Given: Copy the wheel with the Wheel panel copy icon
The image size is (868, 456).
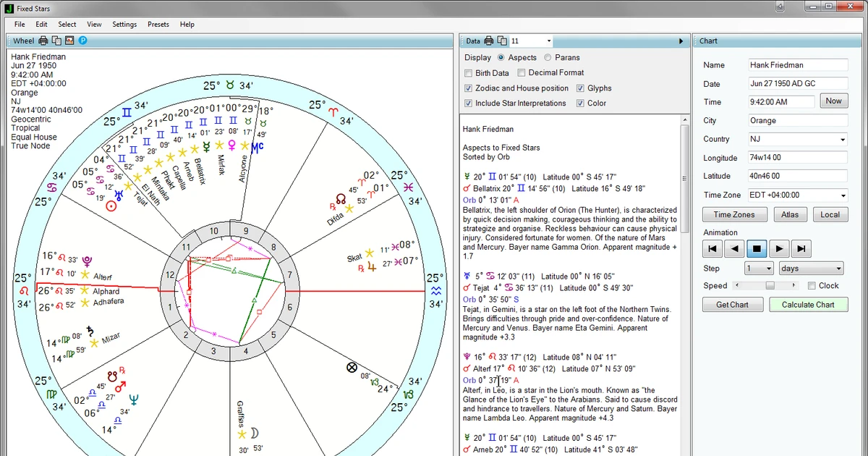Looking at the screenshot, I should click(56, 41).
